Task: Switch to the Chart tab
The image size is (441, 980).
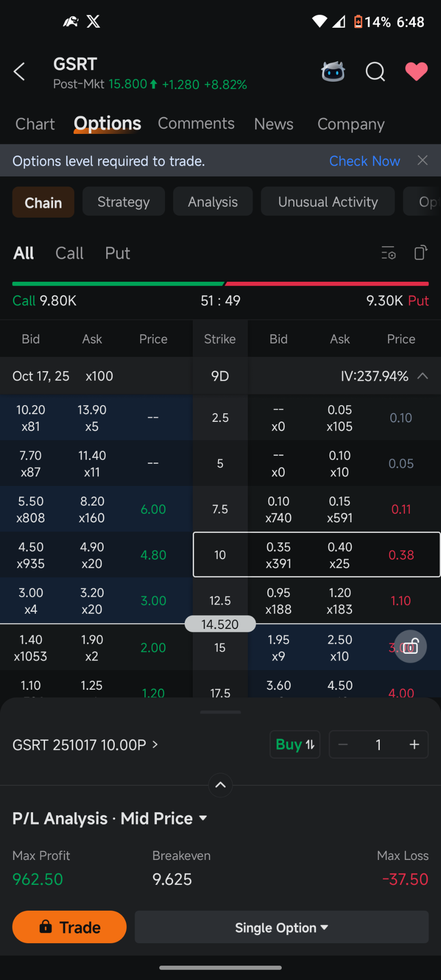Action: (35, 124)
